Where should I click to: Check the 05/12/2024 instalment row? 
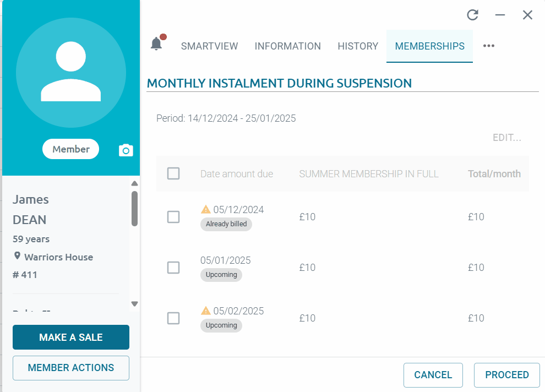(173, 217)
